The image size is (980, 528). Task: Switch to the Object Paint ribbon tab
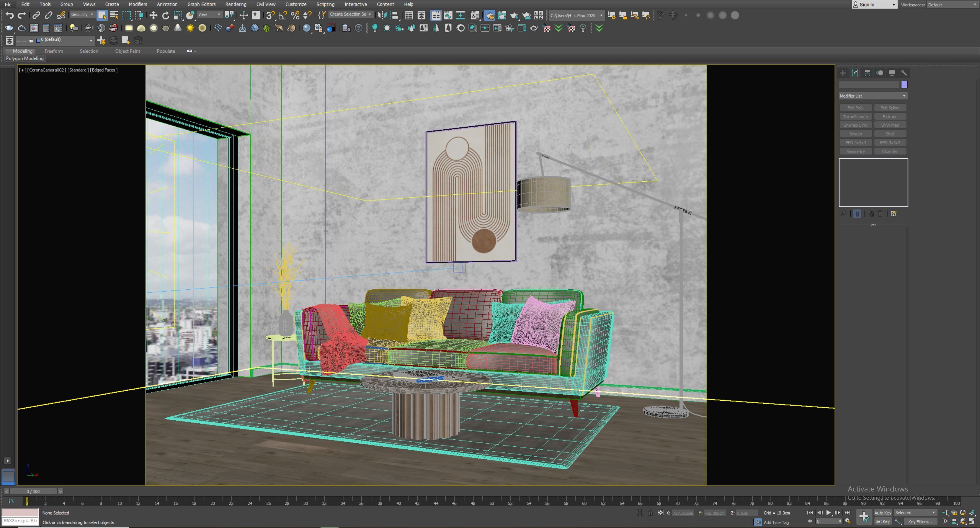tap(127, 51)
